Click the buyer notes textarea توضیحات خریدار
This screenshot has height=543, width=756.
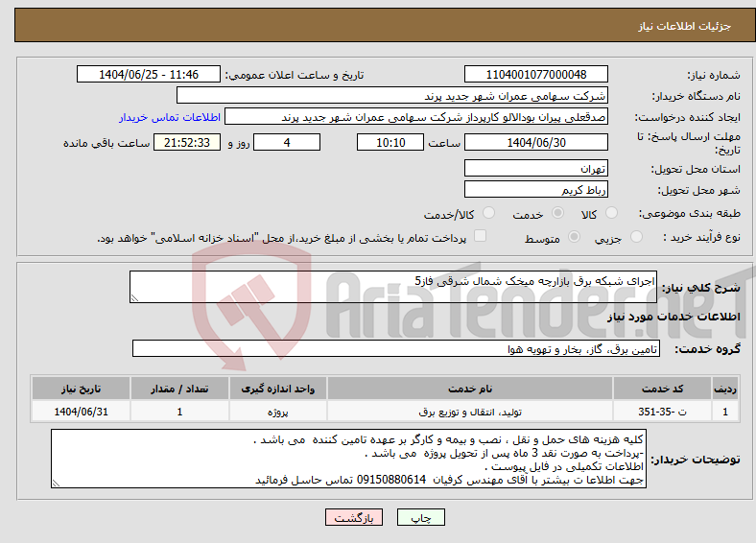tap(348, 459)
